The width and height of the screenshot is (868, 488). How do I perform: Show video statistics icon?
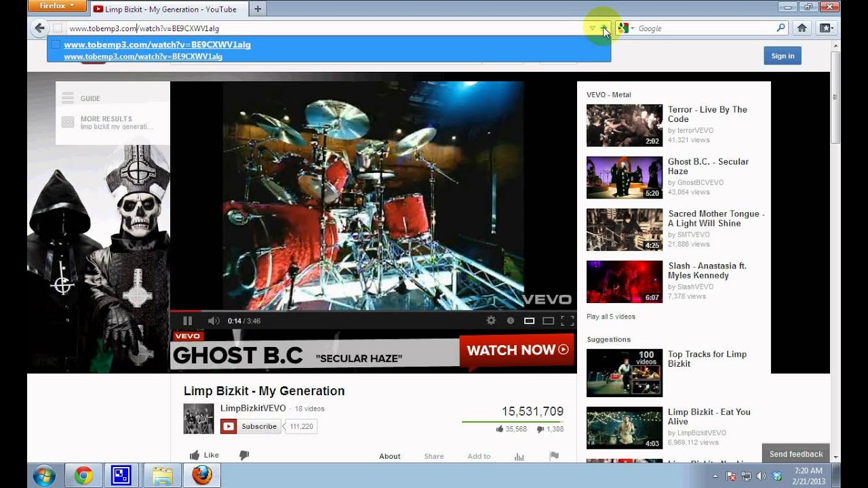pos(519,456)
